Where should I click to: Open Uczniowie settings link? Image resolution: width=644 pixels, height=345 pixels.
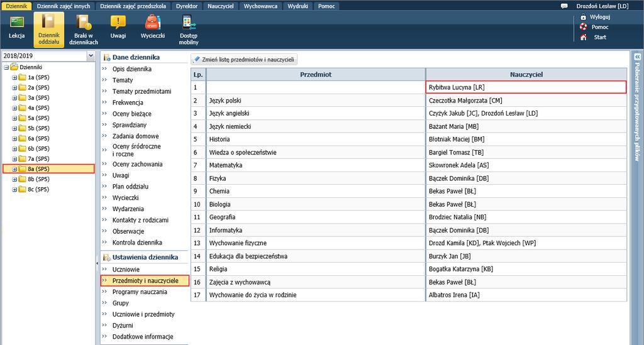[x=126, y=270]
